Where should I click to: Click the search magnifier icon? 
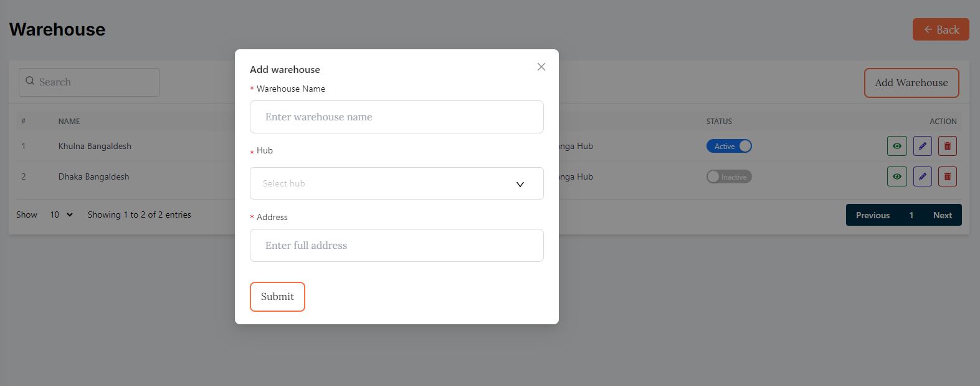30,81
